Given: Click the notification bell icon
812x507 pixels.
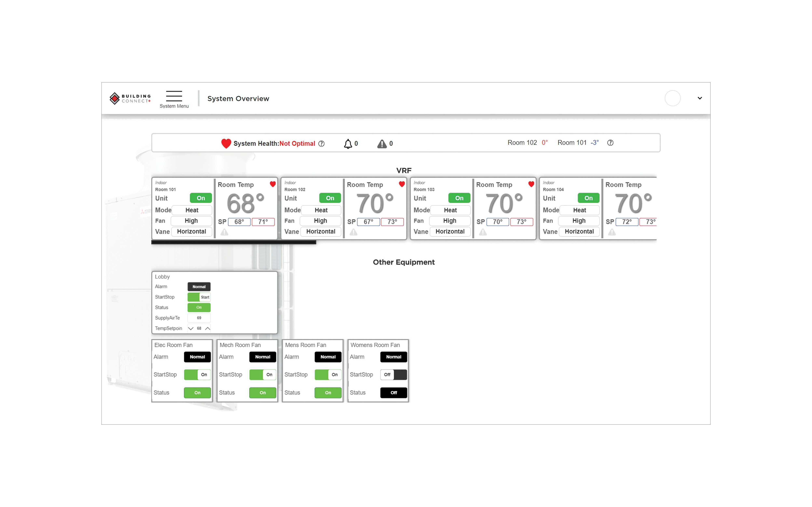Looking at the screenshot, I should tap(348, 144).
